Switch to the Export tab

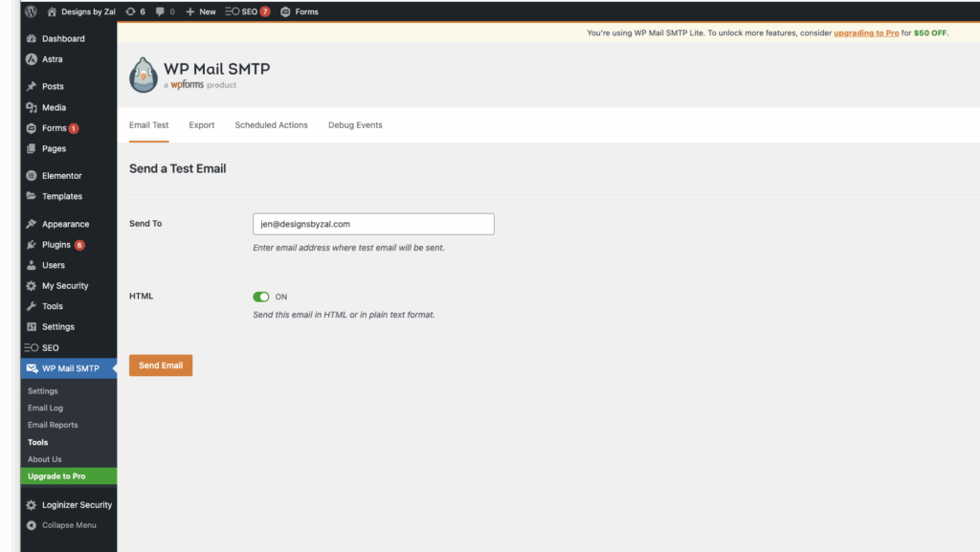pos(201,125)
